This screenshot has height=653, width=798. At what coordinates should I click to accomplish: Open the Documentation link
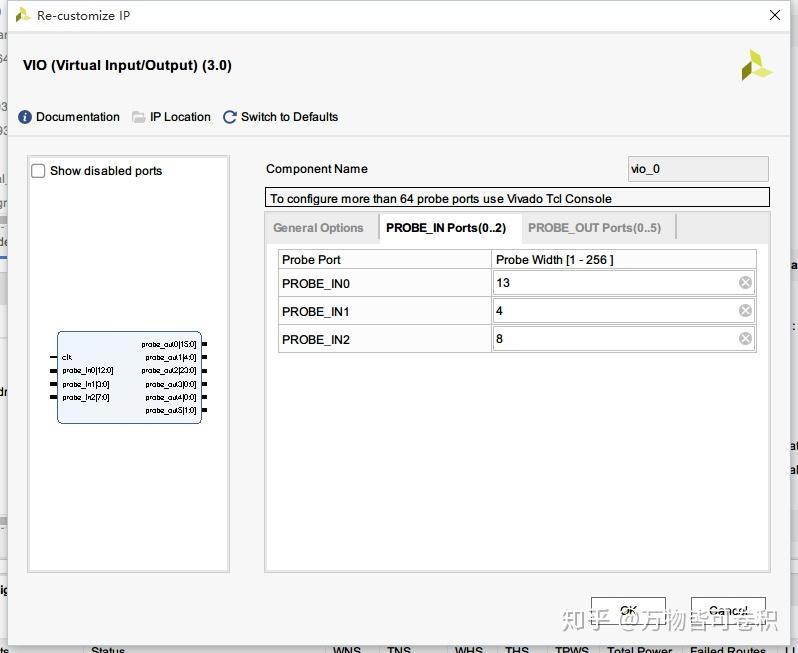tap(77, 117)
